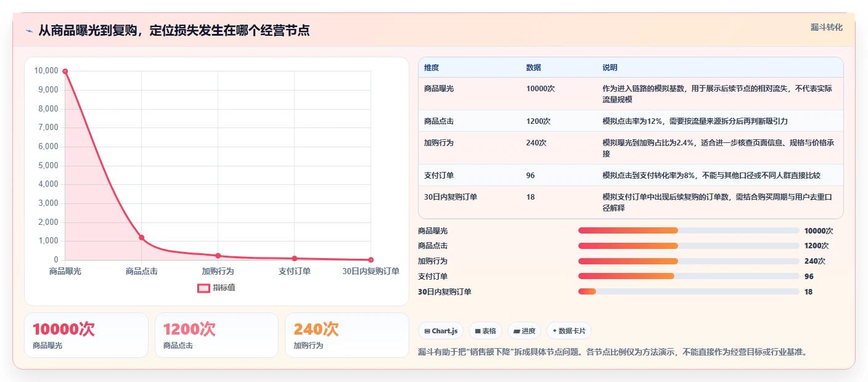Click the description starting 模拟曝光到加购占比为2.4%

click(x=718, y=148)
